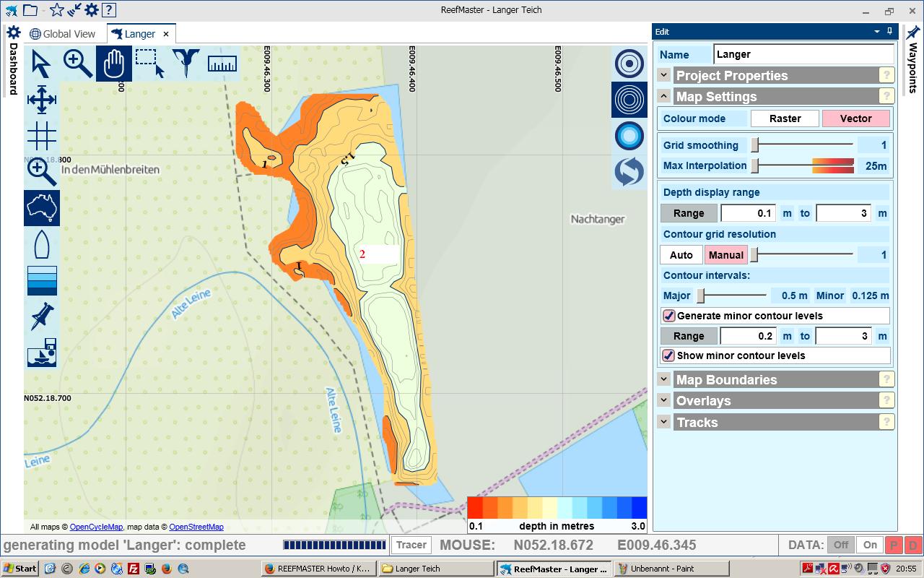Click minor contour range minimum 0.2 field
The width and height of the screenshot is (924, 578).
pyautogui.click(x=749, y=336)
